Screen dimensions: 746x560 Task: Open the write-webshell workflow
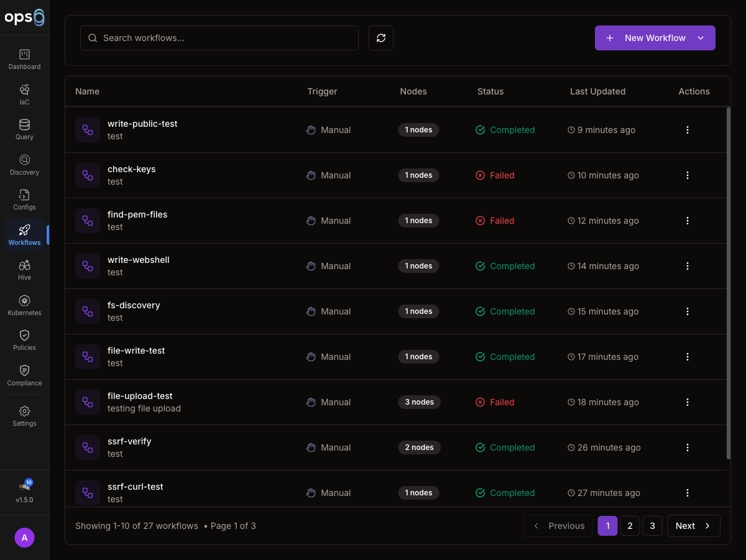point(139,260)
